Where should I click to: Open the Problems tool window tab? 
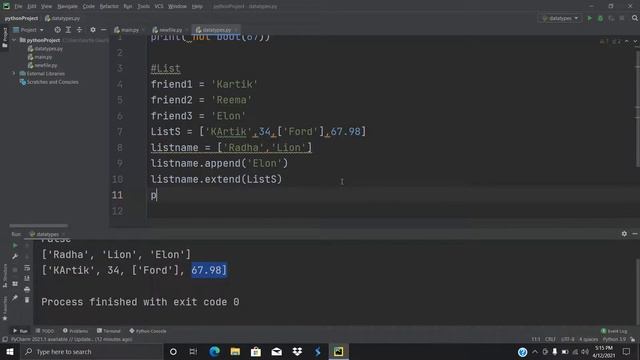[76, 331]
